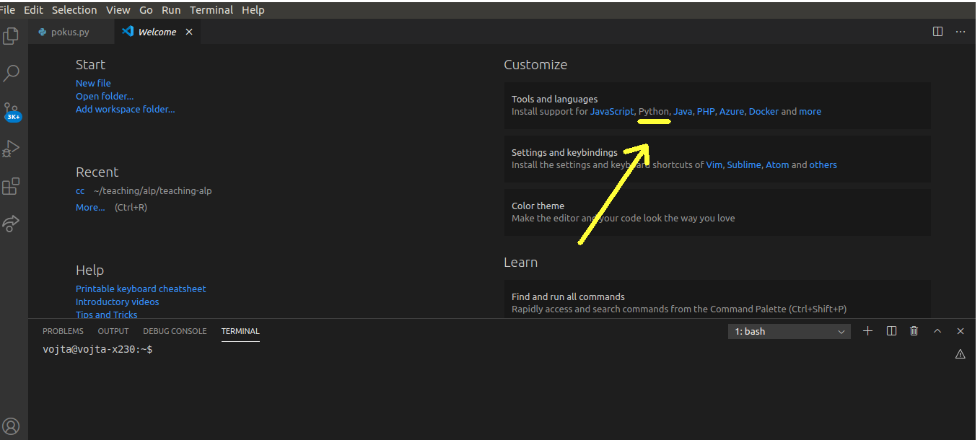
Task: Create a new terminal with plus icon
Action: click(868, 331)
